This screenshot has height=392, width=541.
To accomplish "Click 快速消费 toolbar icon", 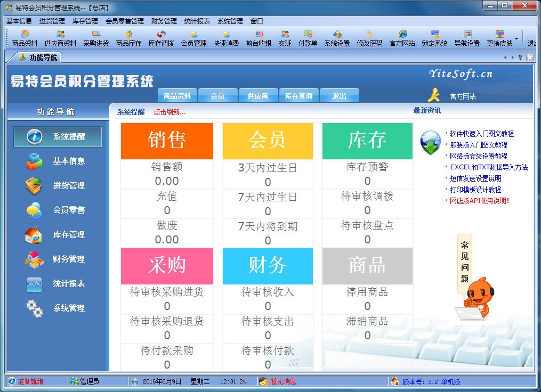I will pyautogui.click(x=227, y=38).
